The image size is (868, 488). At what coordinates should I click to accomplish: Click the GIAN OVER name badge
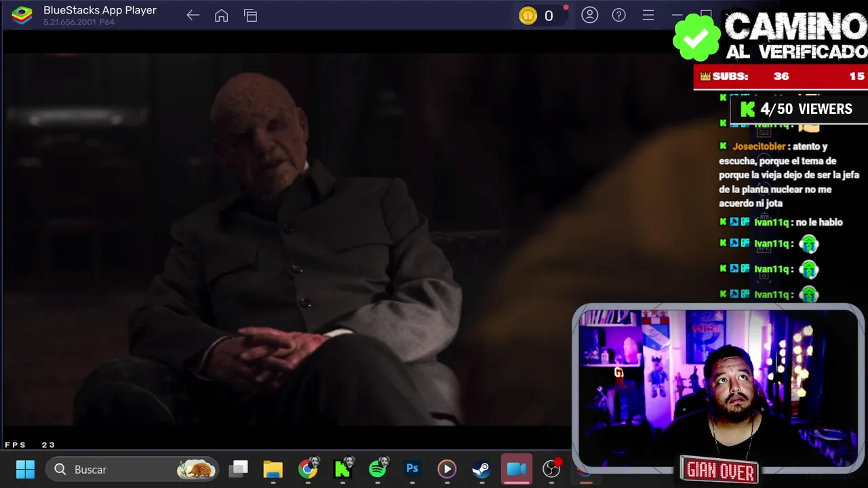click(x=719, y=470)
